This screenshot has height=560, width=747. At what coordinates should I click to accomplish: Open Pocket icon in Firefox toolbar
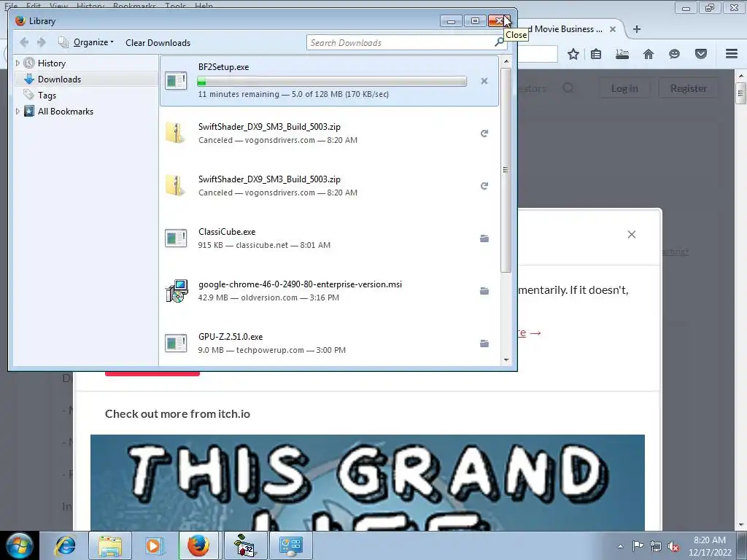(x=701, y=54)
